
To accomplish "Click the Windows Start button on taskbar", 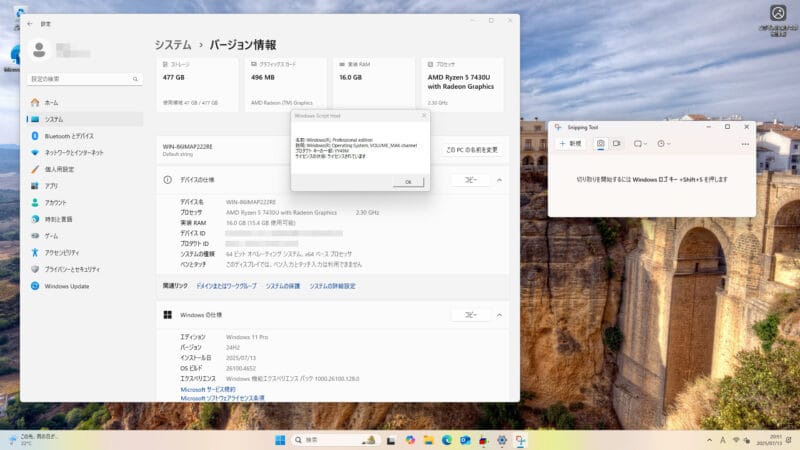I will [280, 440].
